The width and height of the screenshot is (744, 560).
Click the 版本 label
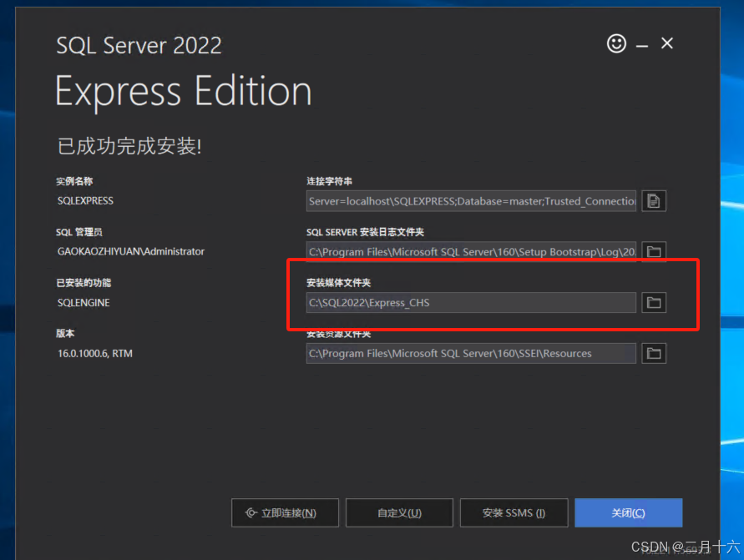65,333
